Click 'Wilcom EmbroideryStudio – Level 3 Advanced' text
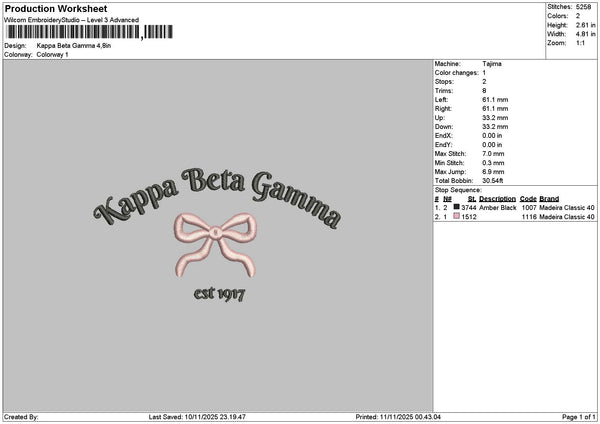600x424 pixels. click(71, 20)
